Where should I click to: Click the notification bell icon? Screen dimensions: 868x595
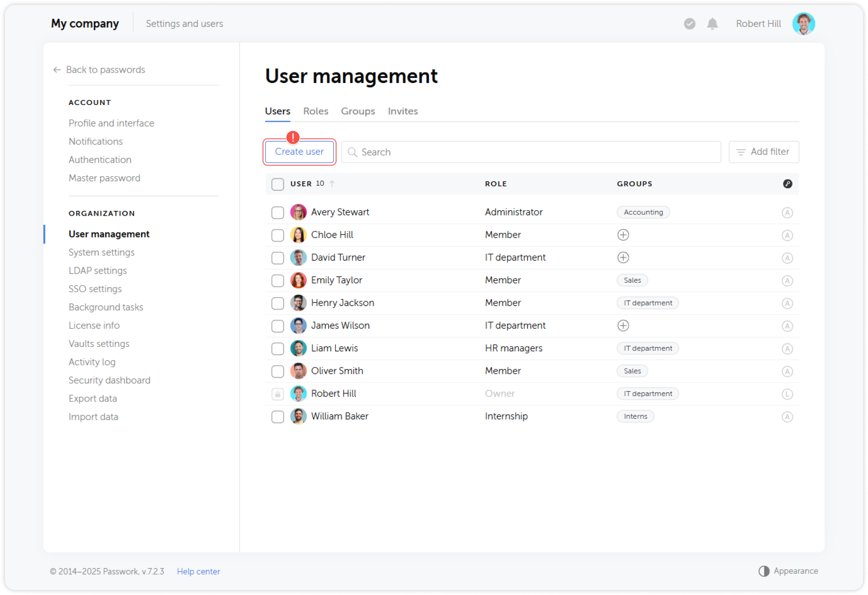[x=712, y=24]
